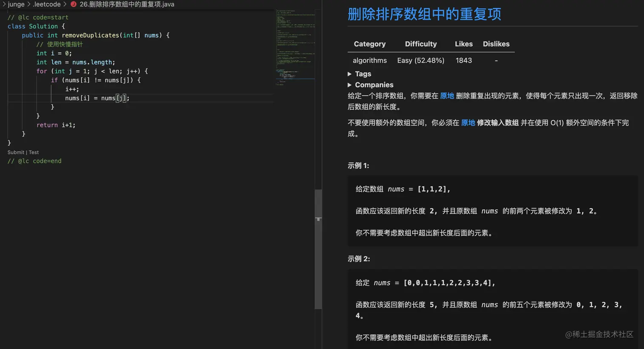Click the editor minimap code preview
Image resolution: width=644 pixels, height=349 pixels.
point(296,47)
